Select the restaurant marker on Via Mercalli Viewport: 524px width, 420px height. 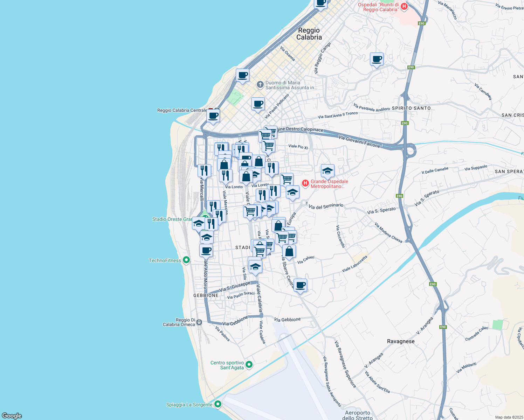[204, 171]
